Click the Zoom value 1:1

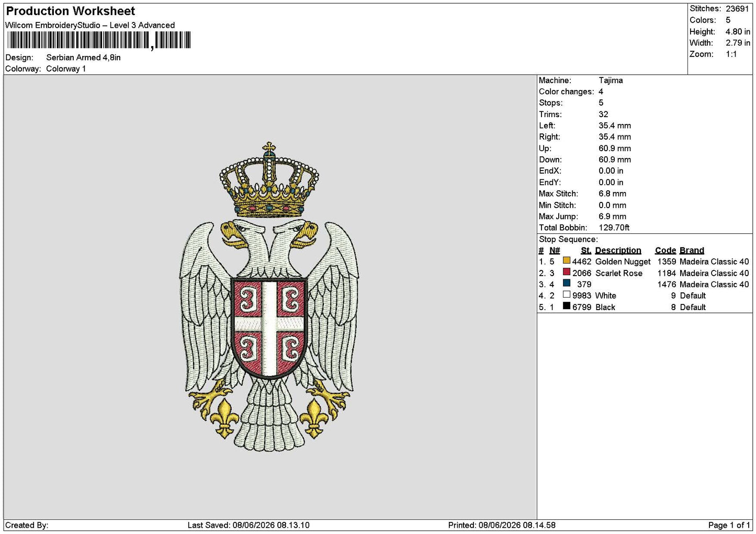click(x=731, y=54)
